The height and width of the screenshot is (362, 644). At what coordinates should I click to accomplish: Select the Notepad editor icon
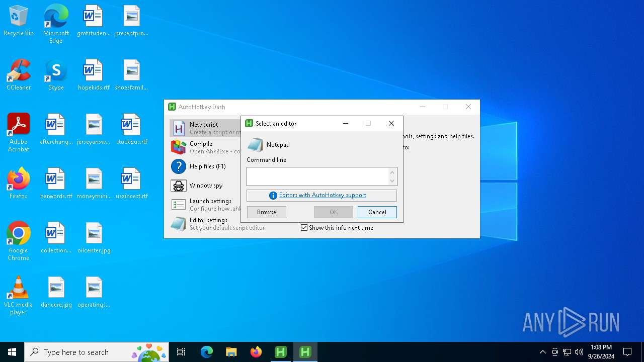[255, 145]
